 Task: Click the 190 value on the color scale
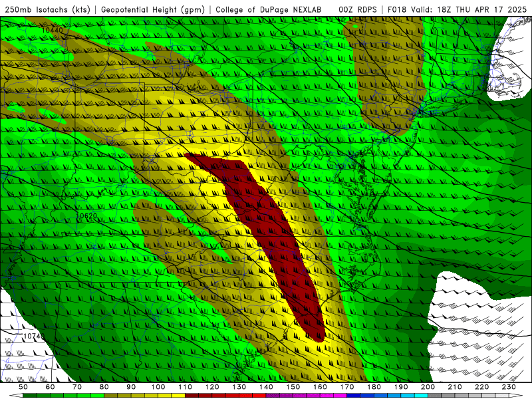[401, 387]
